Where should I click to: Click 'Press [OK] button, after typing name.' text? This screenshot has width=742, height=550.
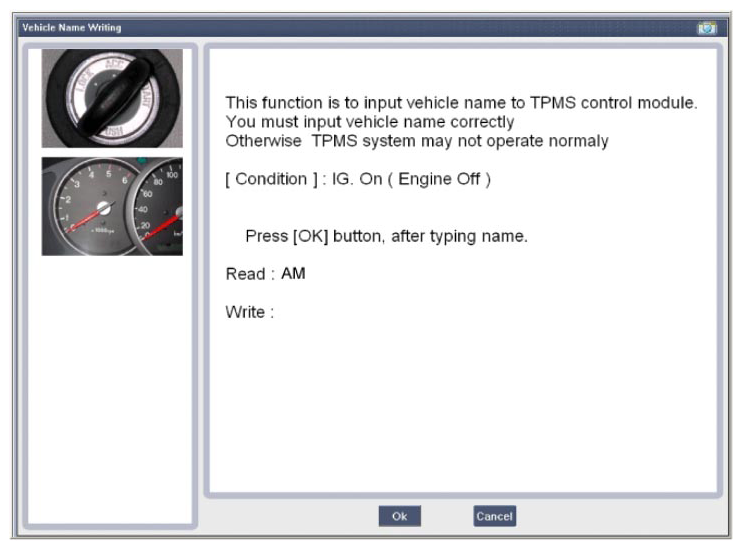[x=387, y=236]
